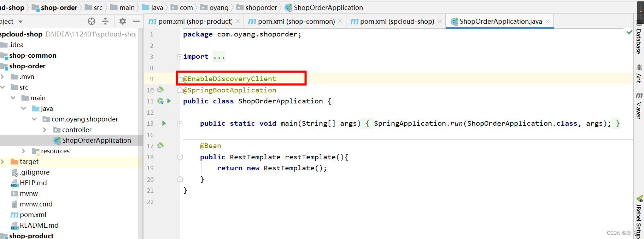Click run gutter icon on line 11
The width and height of the screenshot is (644, 239).
click(169, 101)
